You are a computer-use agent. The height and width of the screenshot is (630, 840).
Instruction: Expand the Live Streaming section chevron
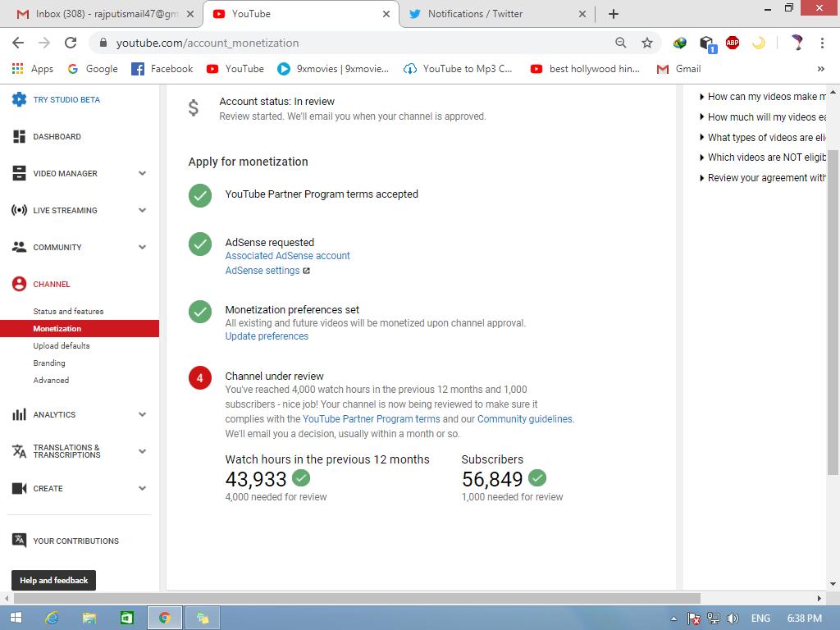[x=142, y=210]
